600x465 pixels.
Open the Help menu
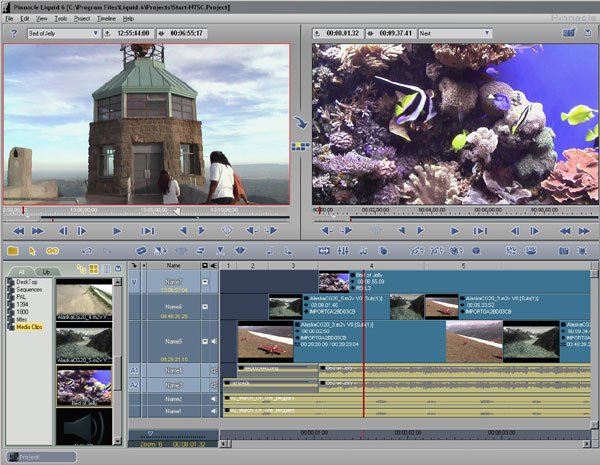[128, 18]
